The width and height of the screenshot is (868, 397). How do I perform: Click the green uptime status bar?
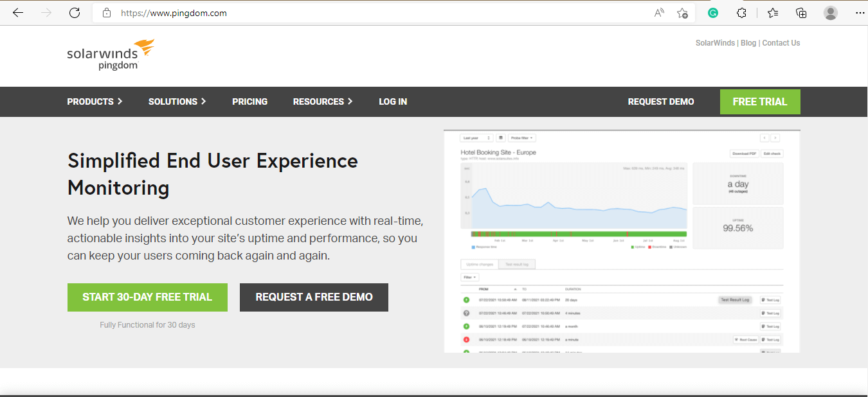tap(579, 234)
